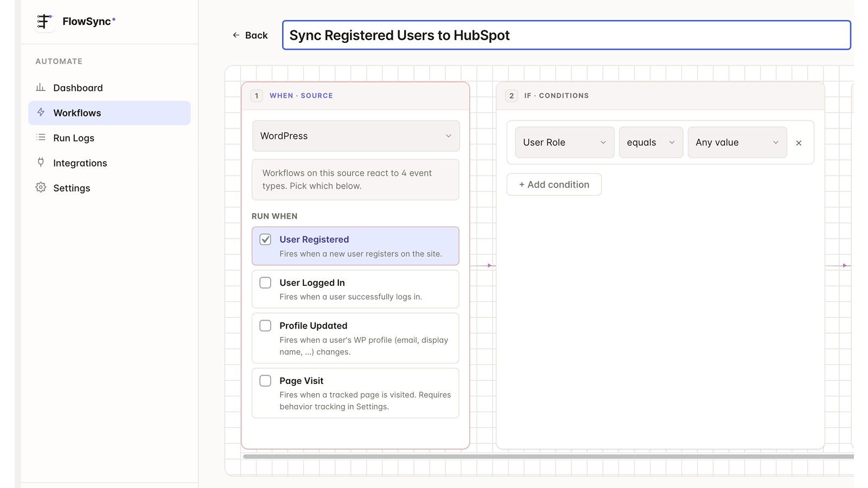Check the Profile Updated checkbox
Image resolution: width=868 pixels, height=488 pixels.
pyautogui.click(x=265, y=325)
